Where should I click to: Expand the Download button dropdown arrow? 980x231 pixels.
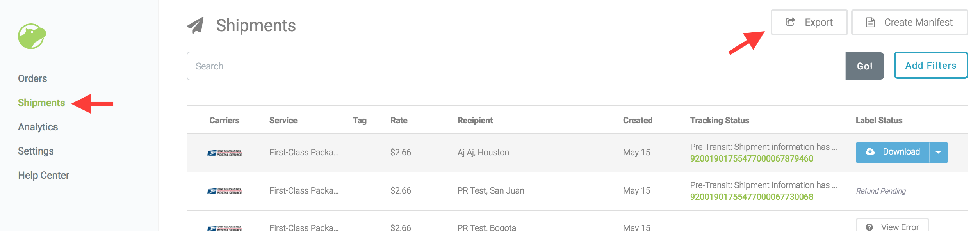tap(938, 153)
